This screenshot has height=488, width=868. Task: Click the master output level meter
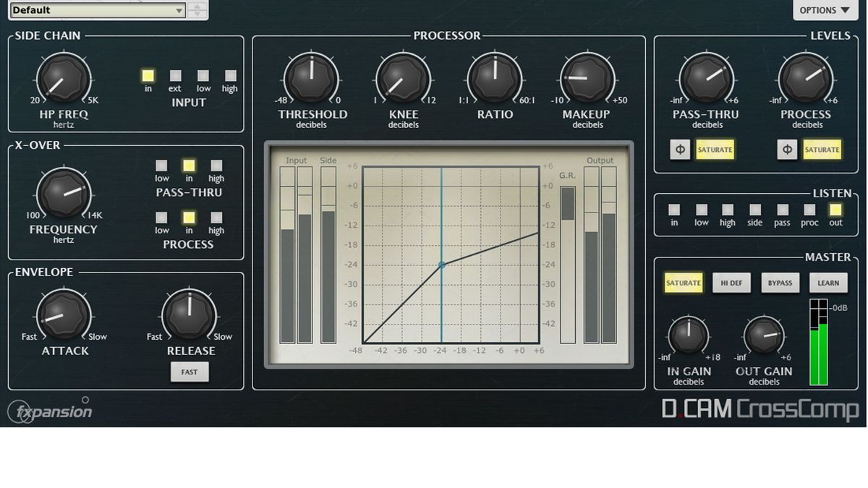coord(819,341)
